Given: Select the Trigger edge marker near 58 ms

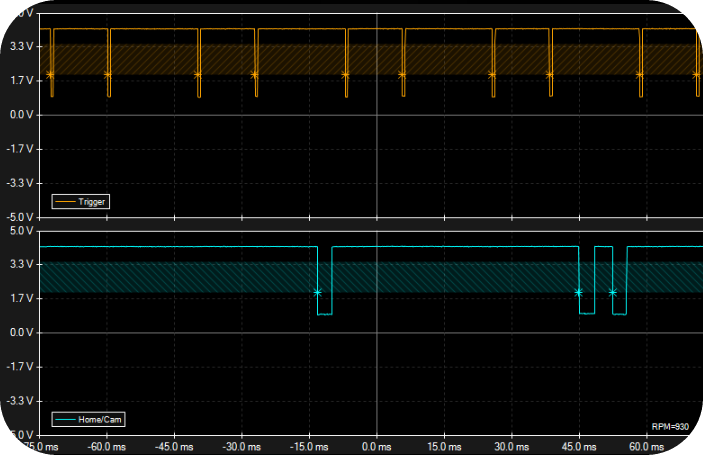Looking at the screenshot, I should (x=640, y=75).
